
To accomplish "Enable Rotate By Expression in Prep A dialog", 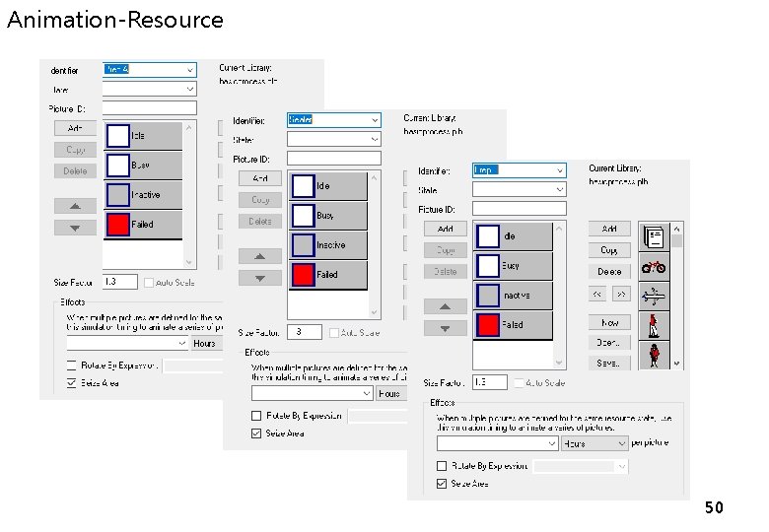I will click(71, 365).
